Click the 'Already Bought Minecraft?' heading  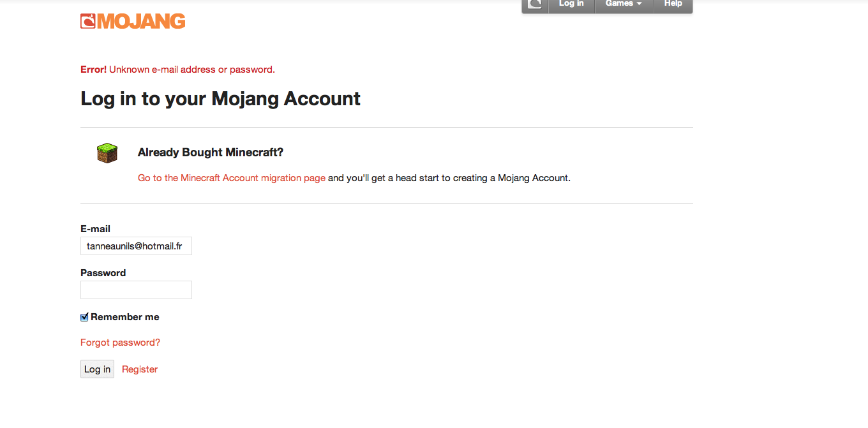tap(211, 152)
